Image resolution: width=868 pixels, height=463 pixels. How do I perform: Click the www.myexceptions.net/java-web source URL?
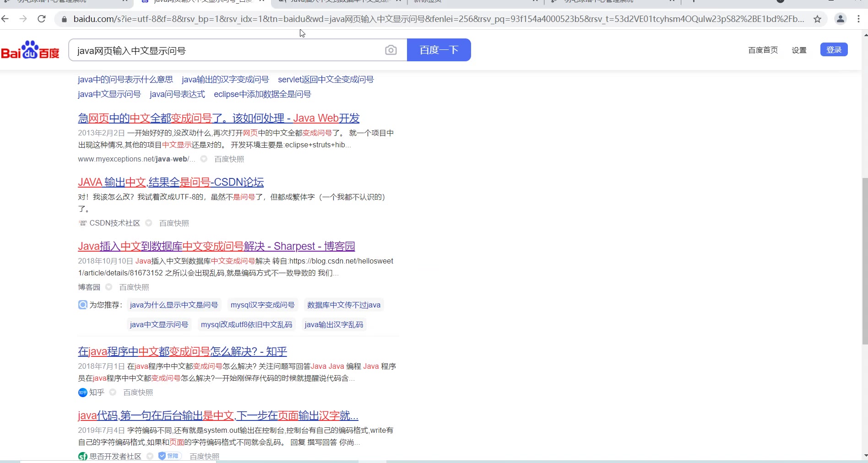136,159
